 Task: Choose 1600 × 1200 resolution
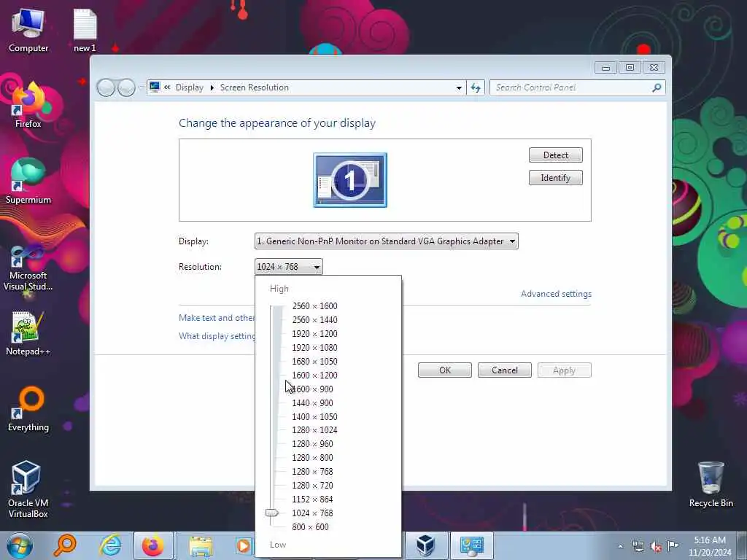point(314,376)
